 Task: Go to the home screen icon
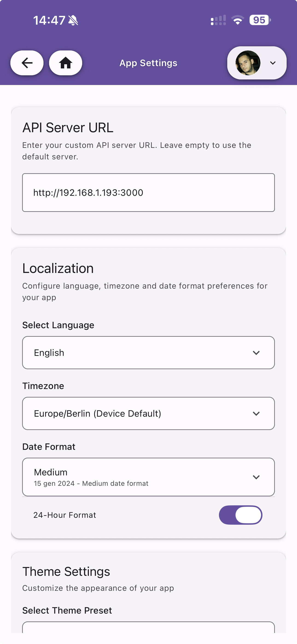tap(65, 63)
